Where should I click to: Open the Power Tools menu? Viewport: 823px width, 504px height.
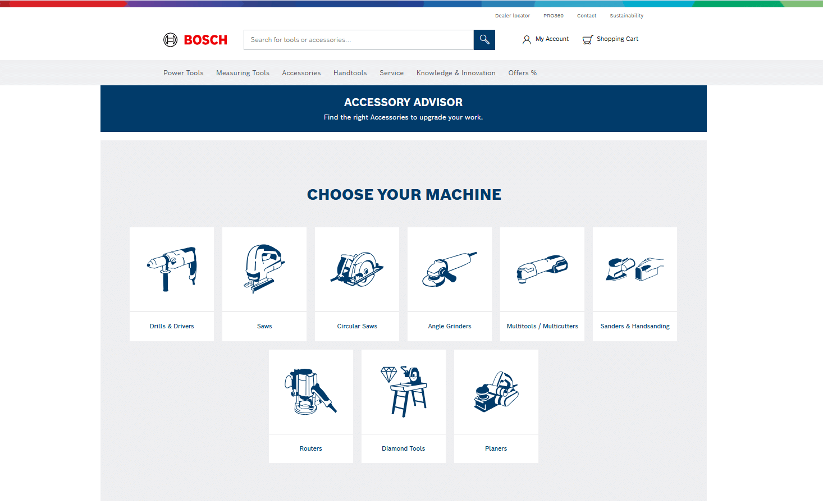(183, 73)
